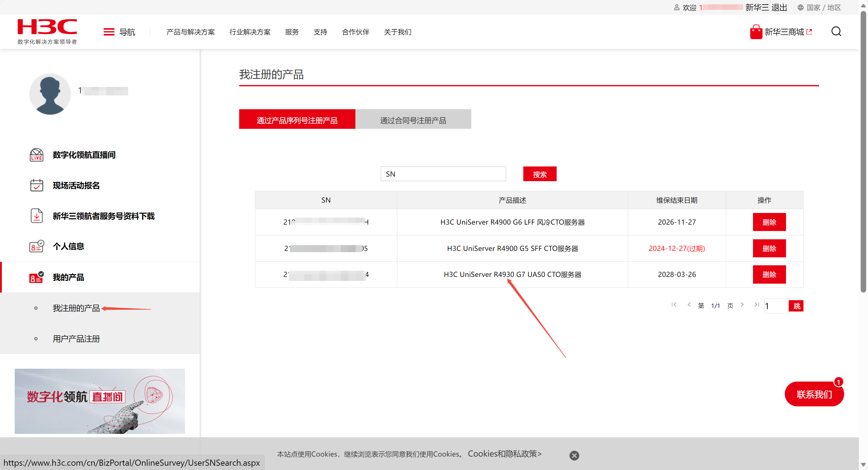The width and height of the screenshot is (868, 470).
Task: Open the hamburger 导航 menu icon
Action: tap(109, 32)
